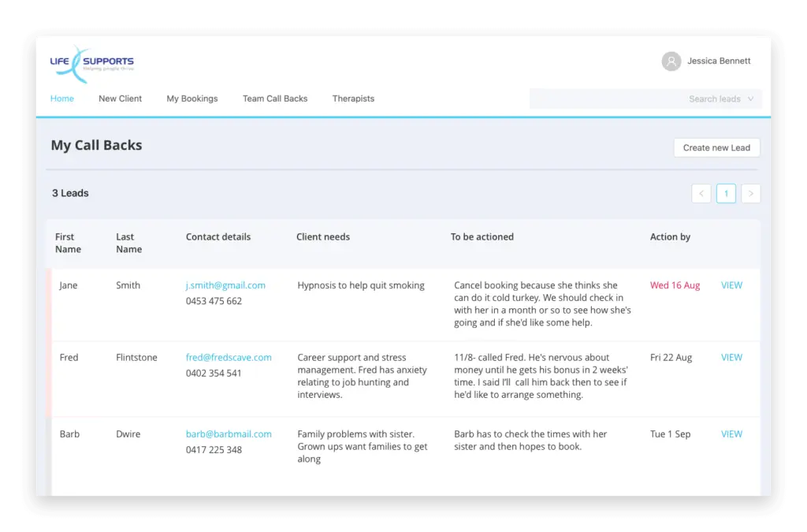Select the first name Barb
807x532 pixels.
pyautogui.click(x=69, y=433)
